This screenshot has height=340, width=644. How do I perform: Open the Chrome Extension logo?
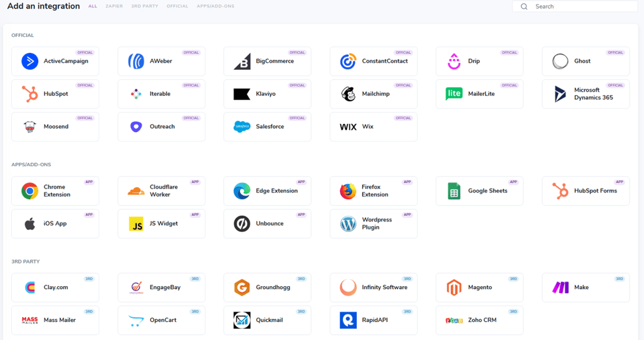pyautogui.click(x=30, y=191)
